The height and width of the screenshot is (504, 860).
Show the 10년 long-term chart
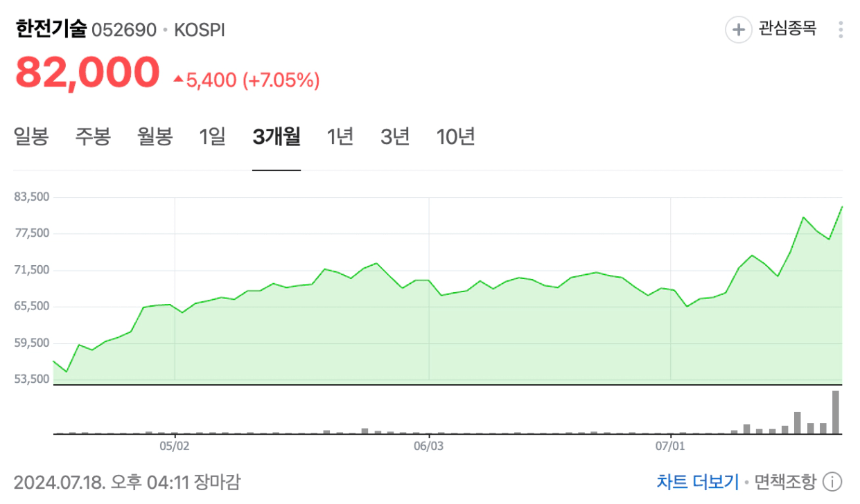tap(455, 136)
